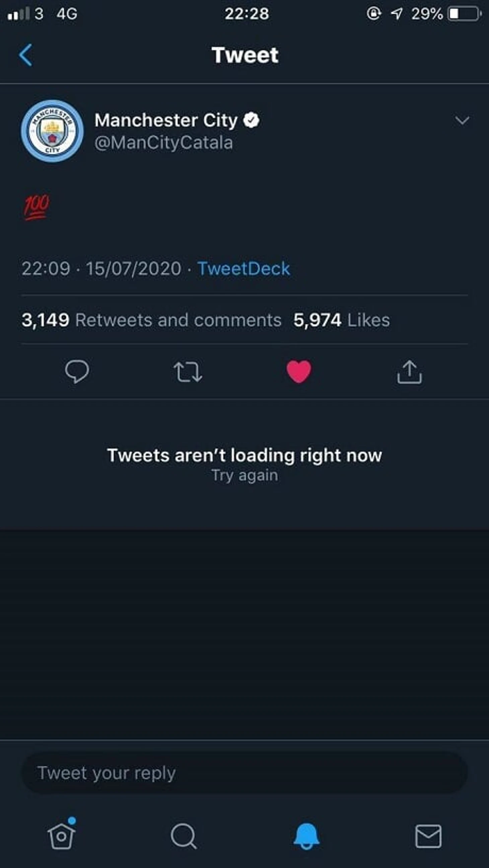
Task: View the 5,974 Likes list
Action: [x=341, y=320]
